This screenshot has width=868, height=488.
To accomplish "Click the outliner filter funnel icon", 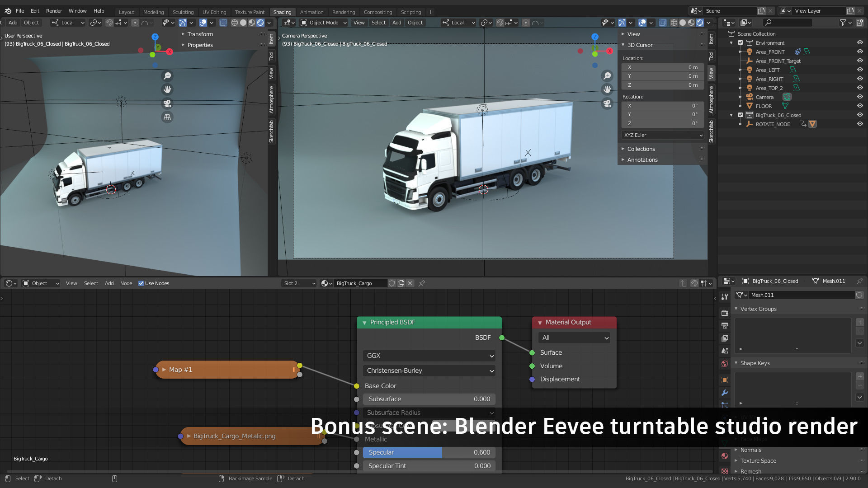I will (843, 22).
